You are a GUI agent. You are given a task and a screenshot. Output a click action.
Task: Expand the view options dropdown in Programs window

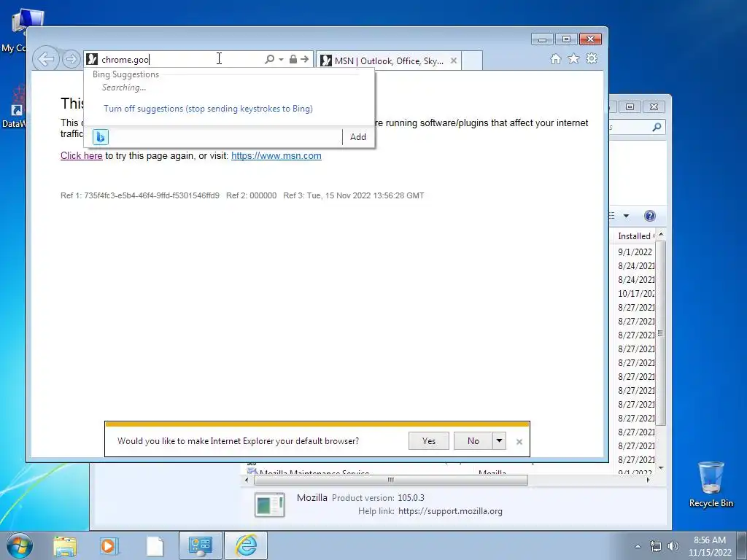click(x=626, y=216)
